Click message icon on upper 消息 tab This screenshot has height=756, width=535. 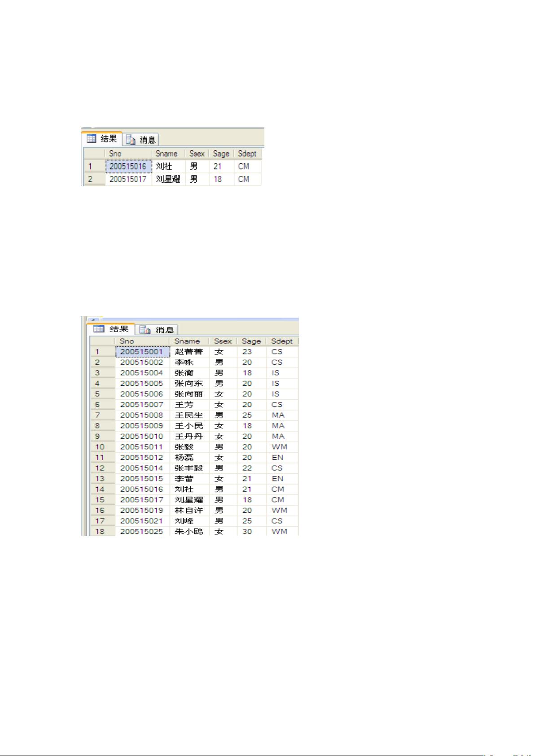pos(131,140)
